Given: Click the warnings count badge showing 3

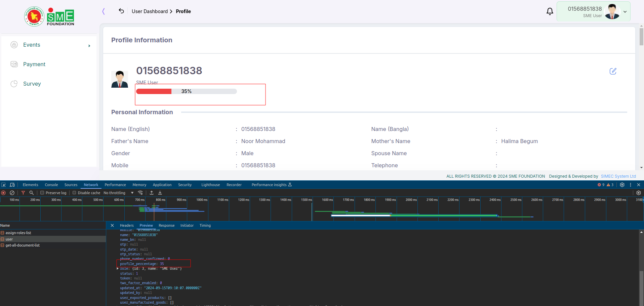Looking at the screenshot, I should [x=610, y=185].
